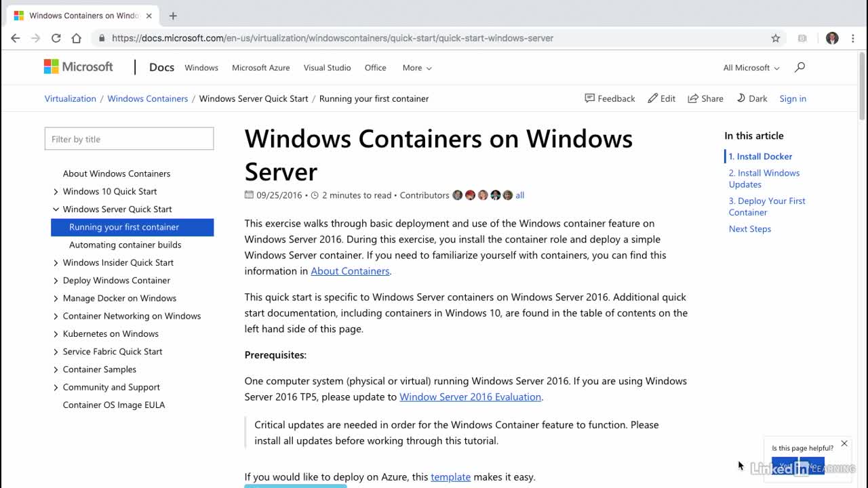Screen dimensions: 868x488
Task: Open Automating container builds item
Action: click(x=125, y=245)
